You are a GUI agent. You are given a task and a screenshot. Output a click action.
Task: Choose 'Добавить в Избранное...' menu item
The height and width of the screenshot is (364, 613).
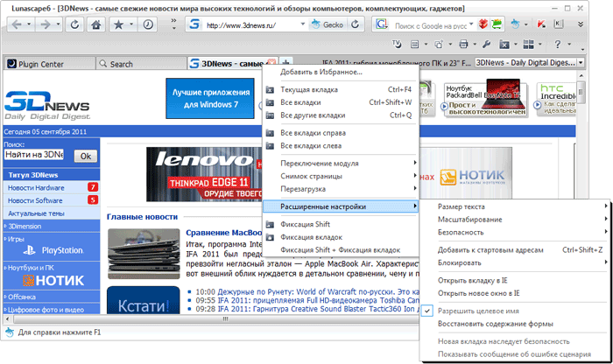pyautogui.click(x=341, y=72)
